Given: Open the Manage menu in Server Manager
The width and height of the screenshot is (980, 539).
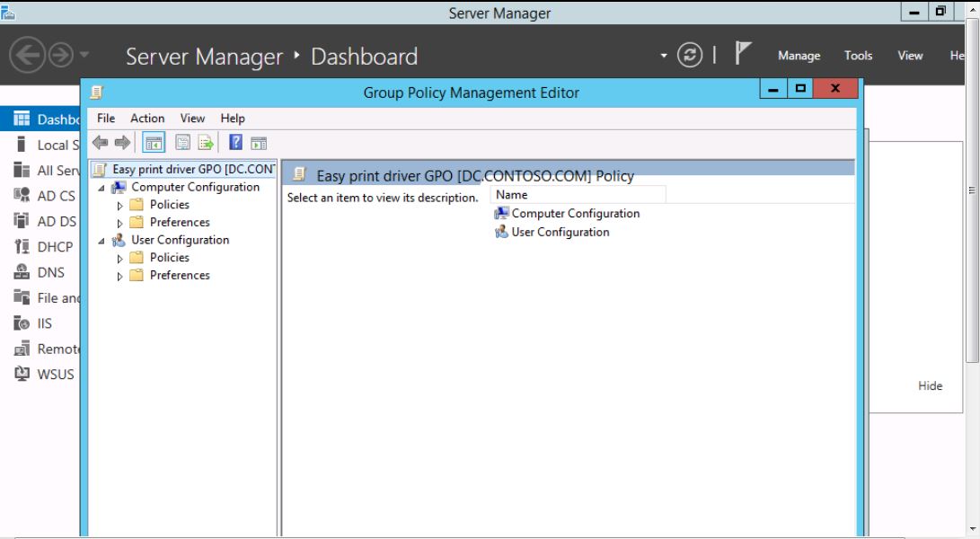Looking at the screenshot, I should (799, 56).
